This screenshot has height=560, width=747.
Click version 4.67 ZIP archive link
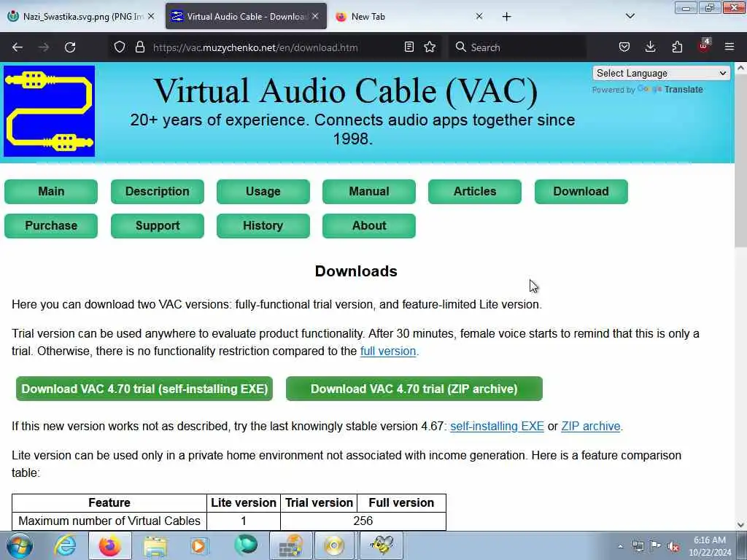click(591, 426)
